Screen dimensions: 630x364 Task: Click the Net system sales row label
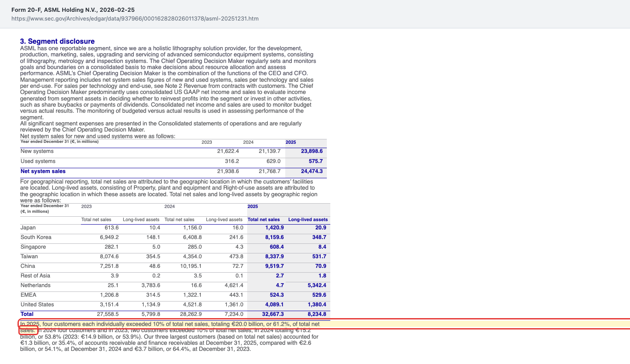tap(43, 171)
